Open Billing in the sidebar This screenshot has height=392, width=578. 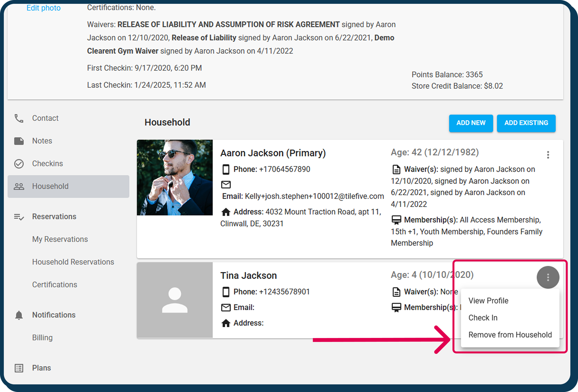(x=42, y=338)
